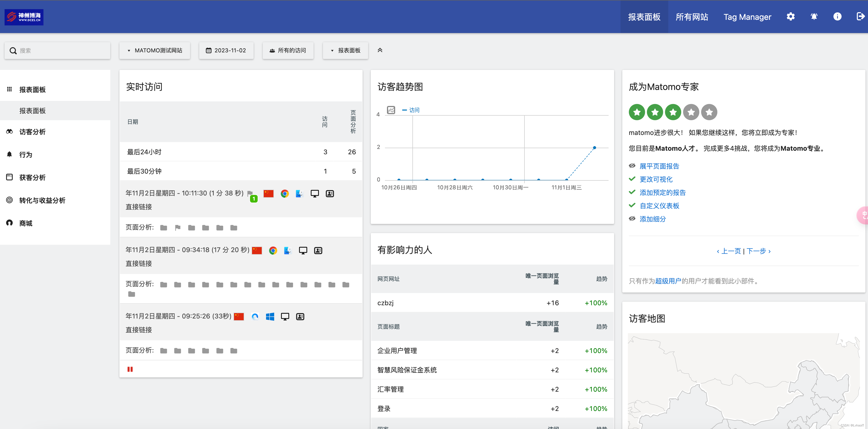Image resolution: width=868 pixels, height=429 pixels.
Task: Toggle the 访问 series legend in trend chart
Action: pyautogui.click(x=411, y=110)
